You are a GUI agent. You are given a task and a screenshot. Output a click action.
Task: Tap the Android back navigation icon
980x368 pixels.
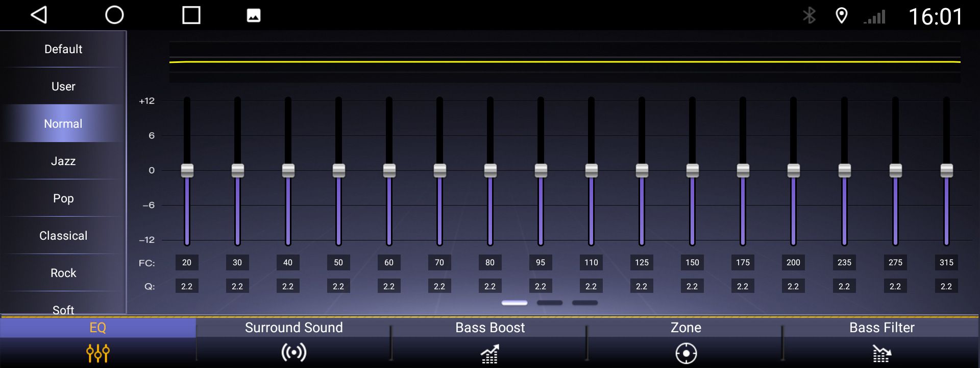[x=39, y=15]
